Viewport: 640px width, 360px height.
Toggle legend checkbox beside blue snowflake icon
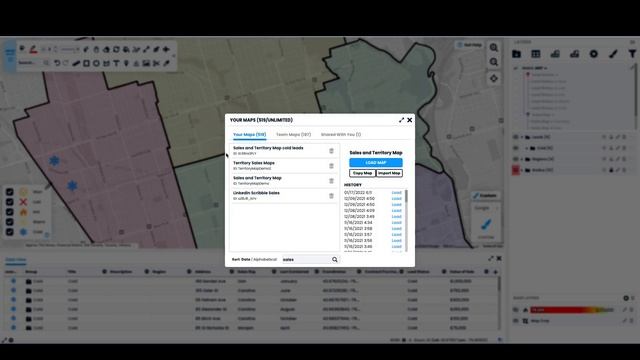(x=9, y=232)
